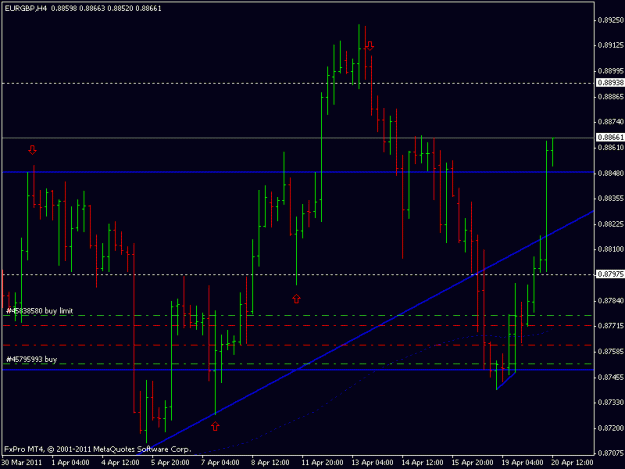
Task: Click the 0.87200 price scale value
Action: pos(611,428)
